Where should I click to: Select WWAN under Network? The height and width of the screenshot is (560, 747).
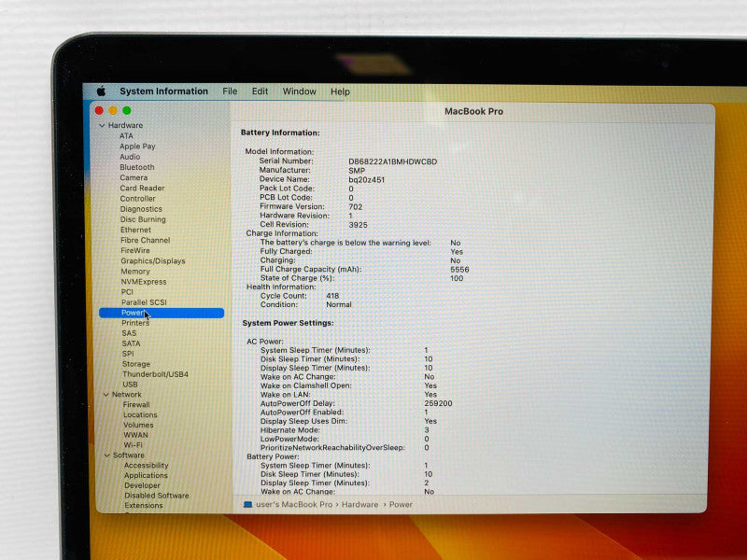(135, 435)
